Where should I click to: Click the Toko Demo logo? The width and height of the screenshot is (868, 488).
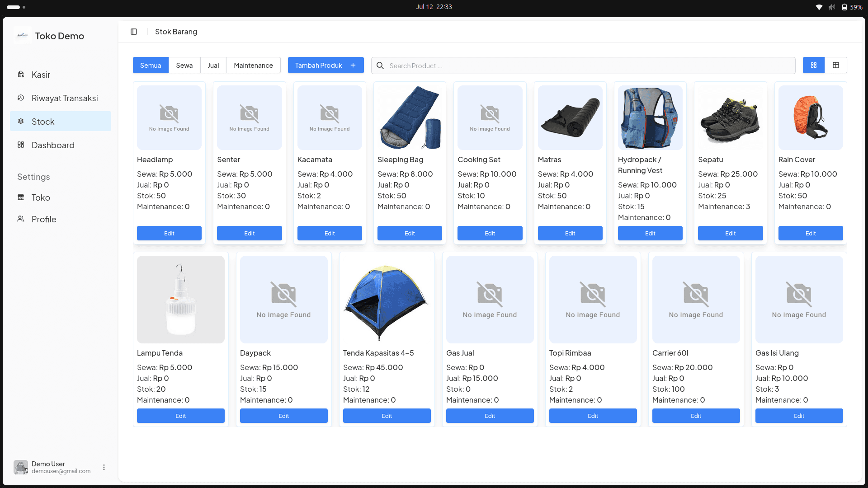point(22,36)
